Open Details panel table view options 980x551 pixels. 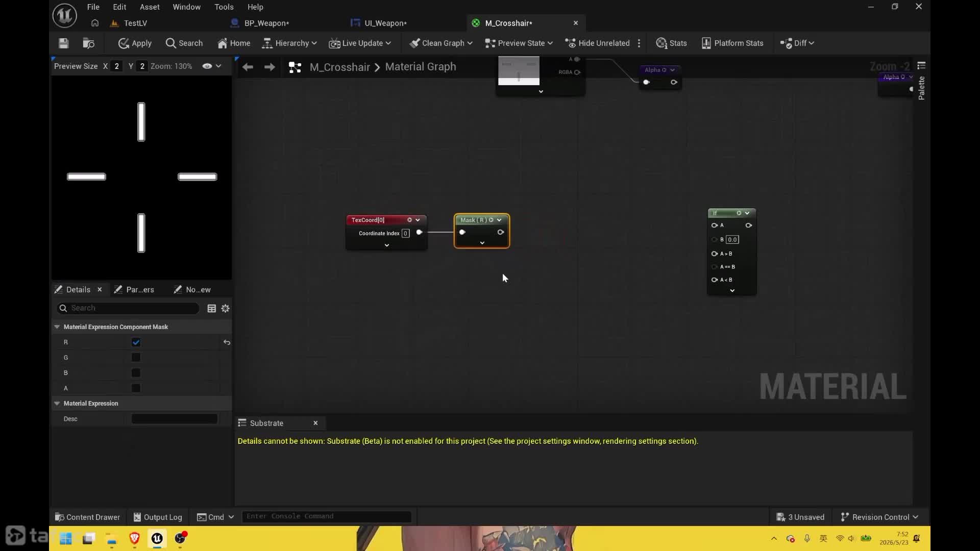[x=211, y=308]
